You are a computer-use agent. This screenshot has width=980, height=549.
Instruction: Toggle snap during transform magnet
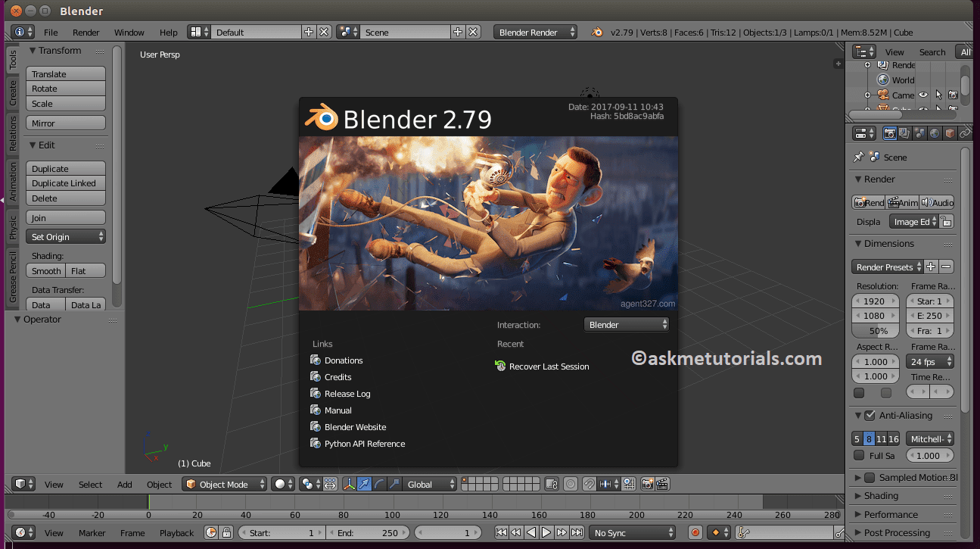589,484
